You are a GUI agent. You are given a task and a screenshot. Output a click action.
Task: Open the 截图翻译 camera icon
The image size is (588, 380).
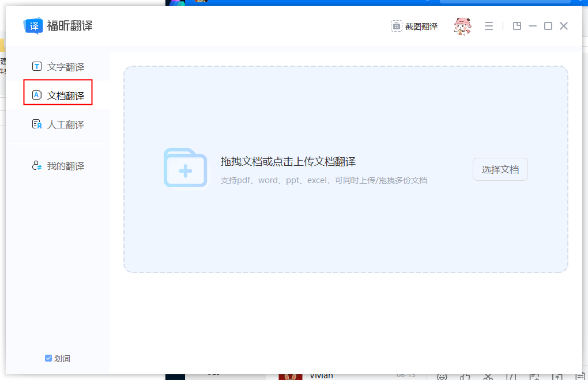coord(396,25)
